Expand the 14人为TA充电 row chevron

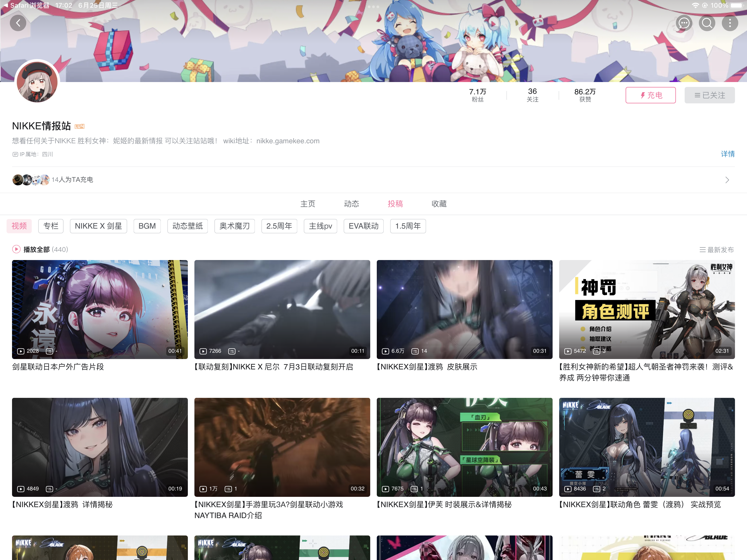727,180
